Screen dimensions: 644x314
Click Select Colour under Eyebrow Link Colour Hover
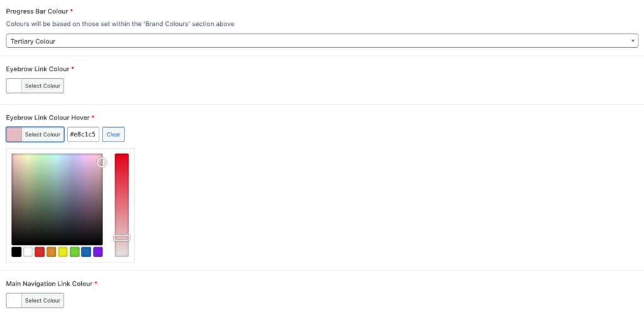coord(43,134)
